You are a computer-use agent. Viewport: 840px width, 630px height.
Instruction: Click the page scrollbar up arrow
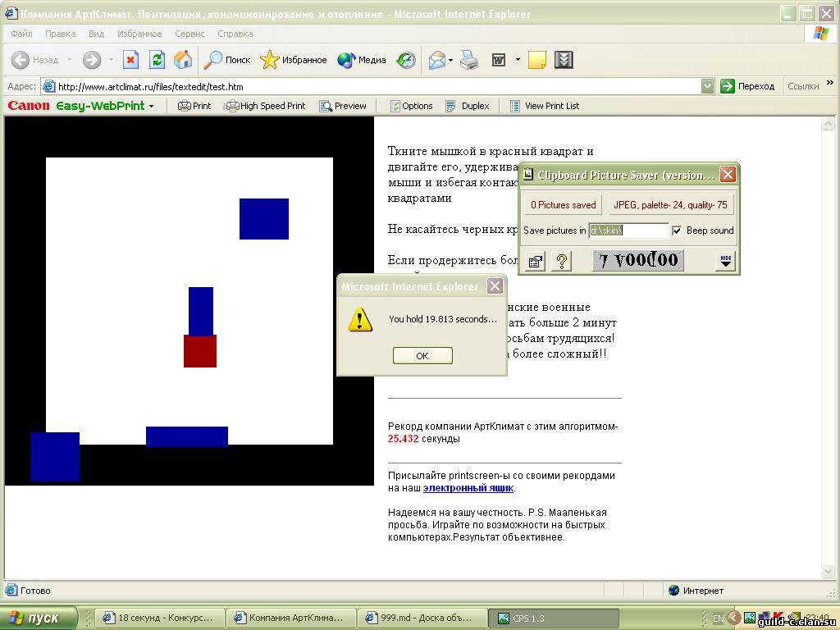pyautogui.click(x=829, y=123)
